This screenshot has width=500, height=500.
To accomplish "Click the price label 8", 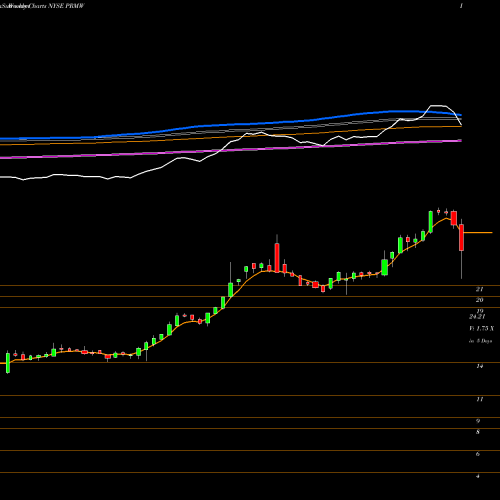I will [478, 432].
